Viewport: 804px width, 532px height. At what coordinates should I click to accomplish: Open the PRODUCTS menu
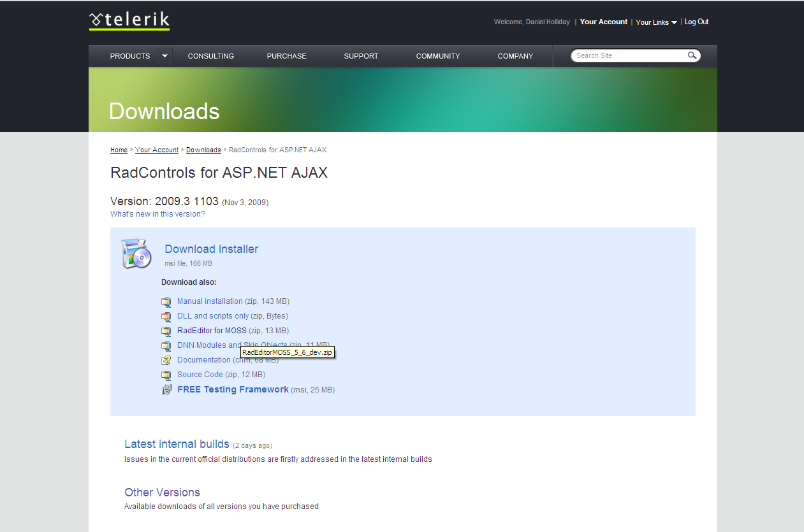tap(130, 56)
